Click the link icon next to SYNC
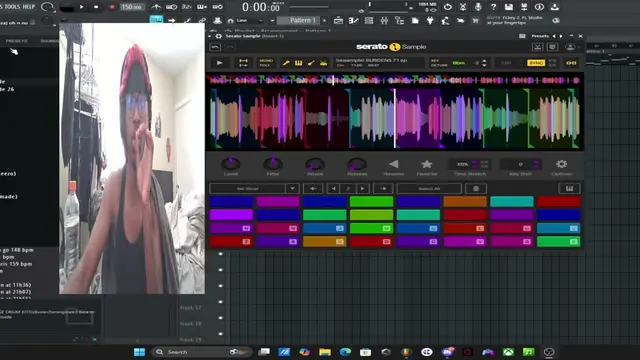This screenshot has width=640, height=360. (571, 63)
